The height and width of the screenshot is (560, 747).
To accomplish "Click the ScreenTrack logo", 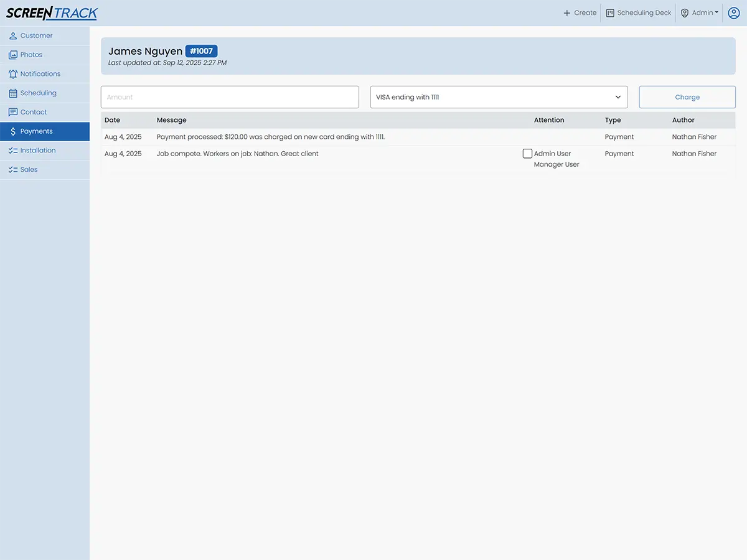I will click(x=52, y=13).
